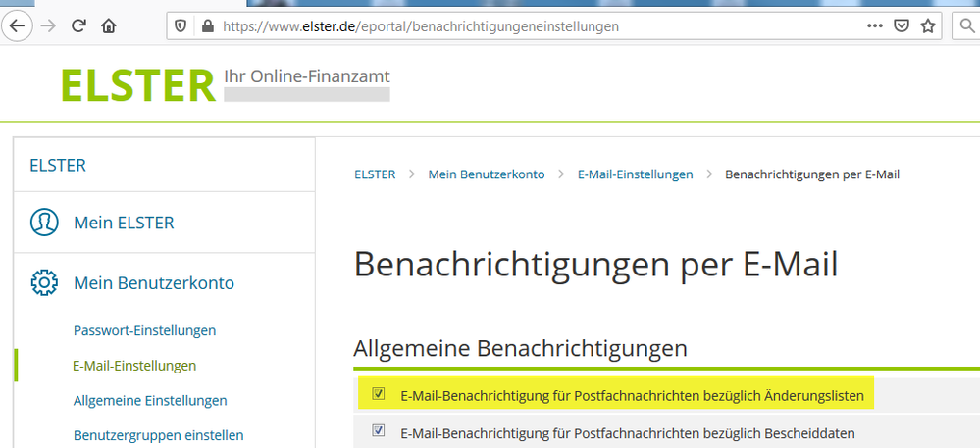This screenshot has height=448, width=980.
Task: Uncheck Bescheiddaten e-mail notification checkbox
Action: (x=378, y=430)
